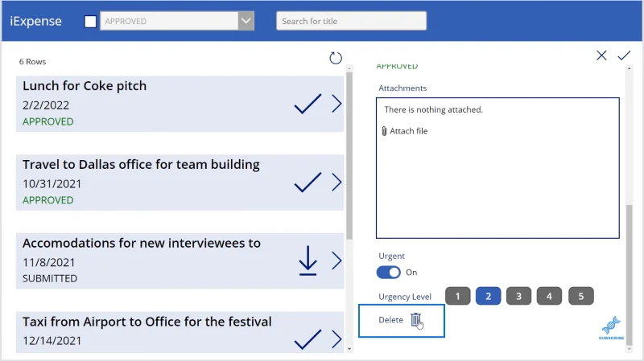This screenshot has height=361, width=644.
Task: Click the Urgency Level label
Action: 405,297
